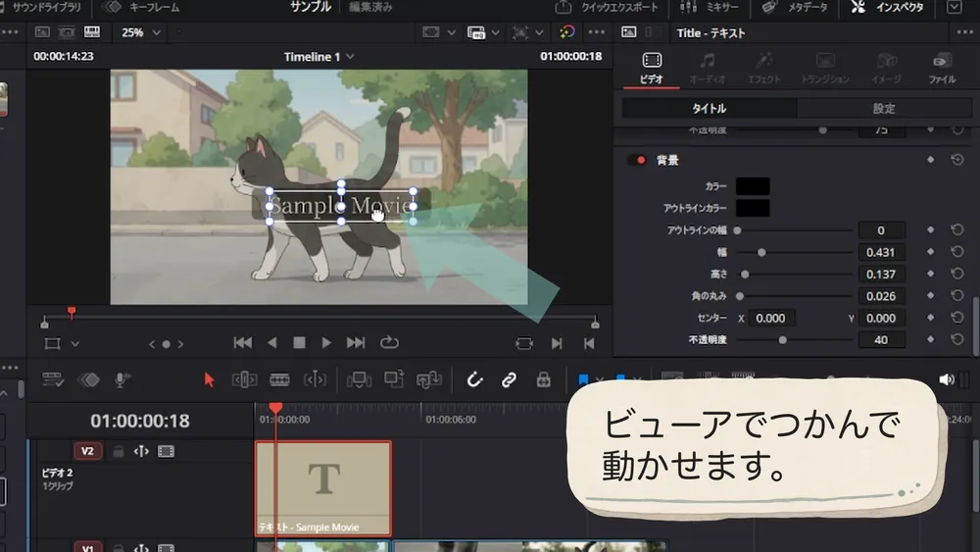This screenshot has width=980, height=552.
Task: Click the microphone voiceover icon
Action: pos(122,379)
